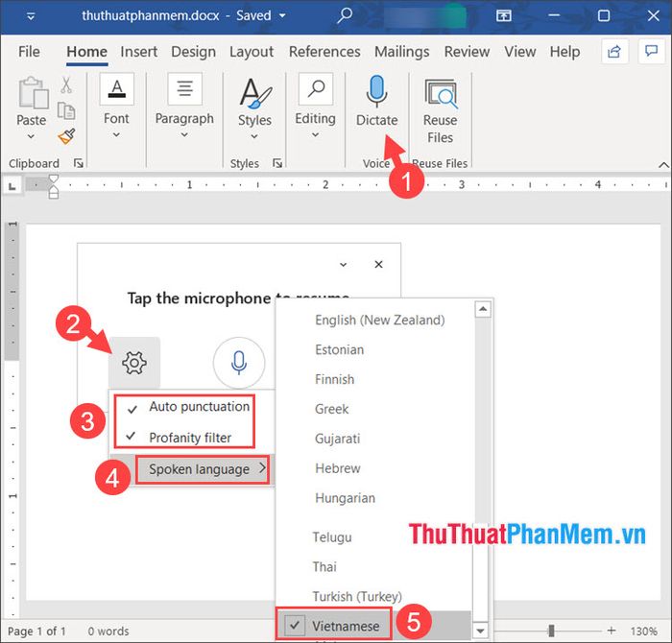Open the Help tab
672x643 pixels.
pyautogui.click(x=564, y=52)
